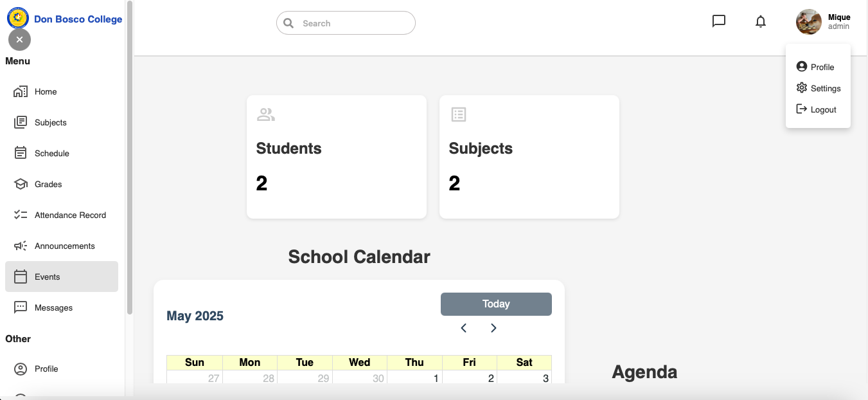Close the sidebar with the X button
868x400 pixels.
coord(19,40)
